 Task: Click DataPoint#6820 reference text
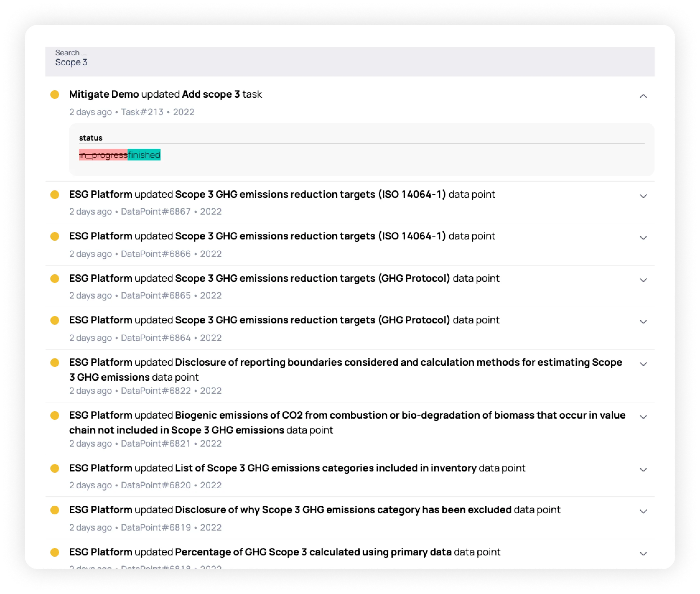(x=156, y=485)
